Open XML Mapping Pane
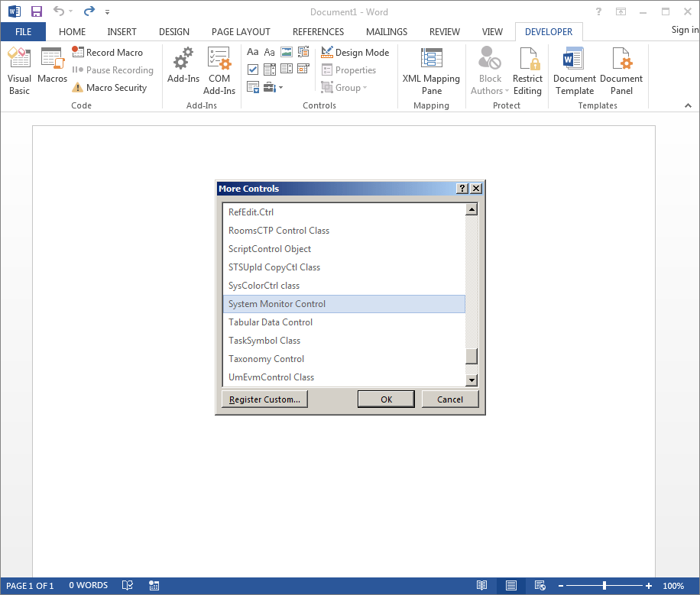This screenshot has width=700, height=595. [431, 72]
